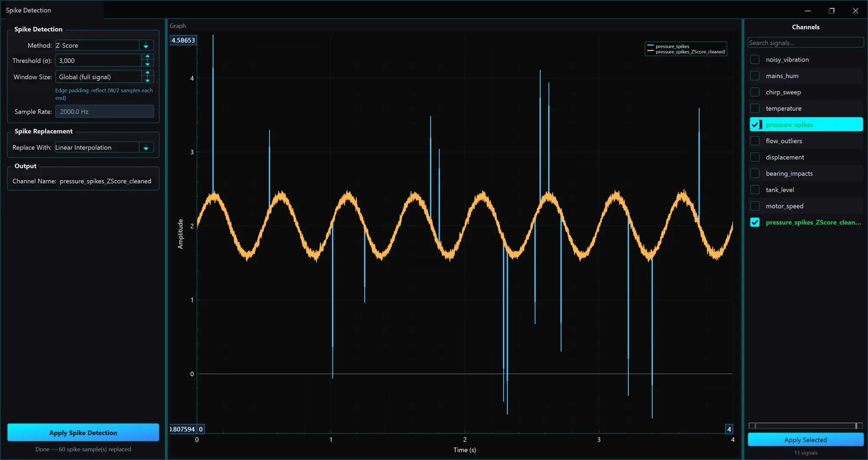This screenshot has height=460, width=868.
Task: Click the y-axis max value label 4.58653
Action: tap(183, 40)
